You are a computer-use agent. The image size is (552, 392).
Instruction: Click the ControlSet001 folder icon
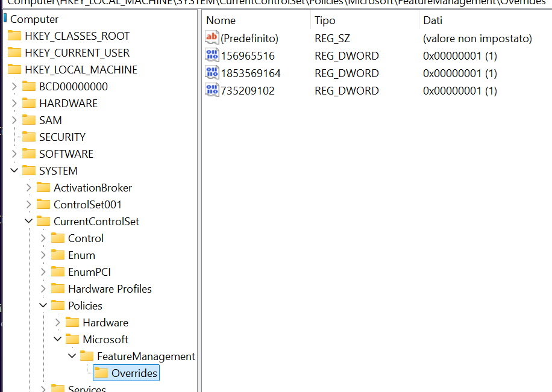43,205
